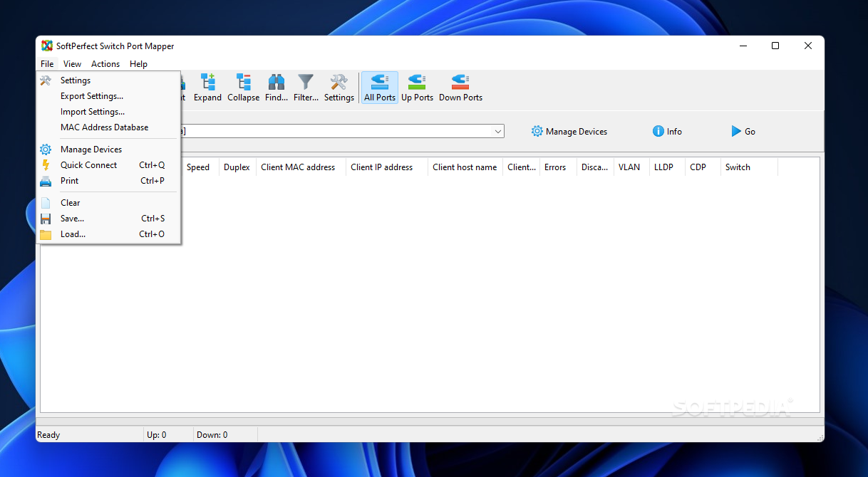868x477 pixels.
Task: Click the SoftPerfect app title icon
Action: (47, 46)
